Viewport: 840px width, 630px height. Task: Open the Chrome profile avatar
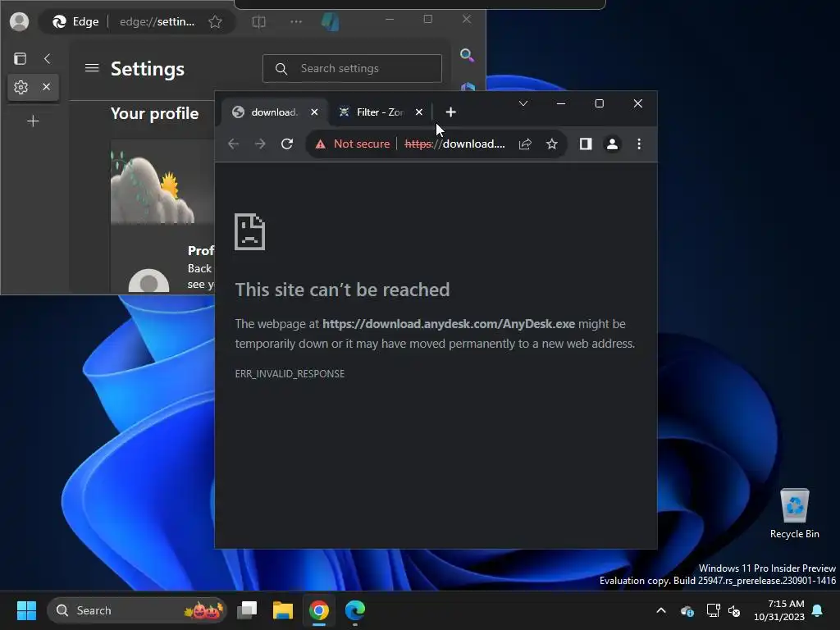click(612, 144)
